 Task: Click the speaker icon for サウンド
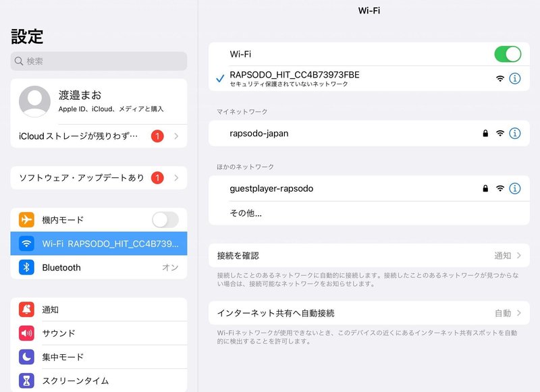[26, 333]
